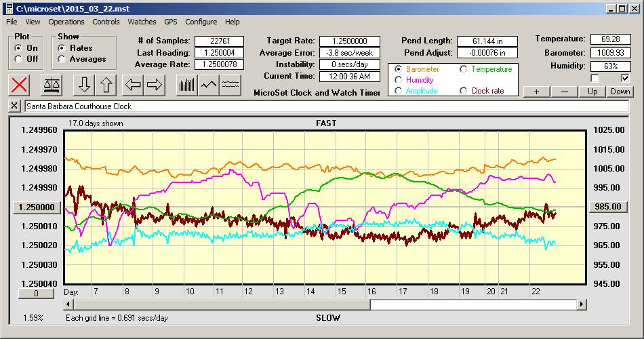Click the Humidity reading field
644x339 pixels.
pyautogui.click(x=610, y=66)
